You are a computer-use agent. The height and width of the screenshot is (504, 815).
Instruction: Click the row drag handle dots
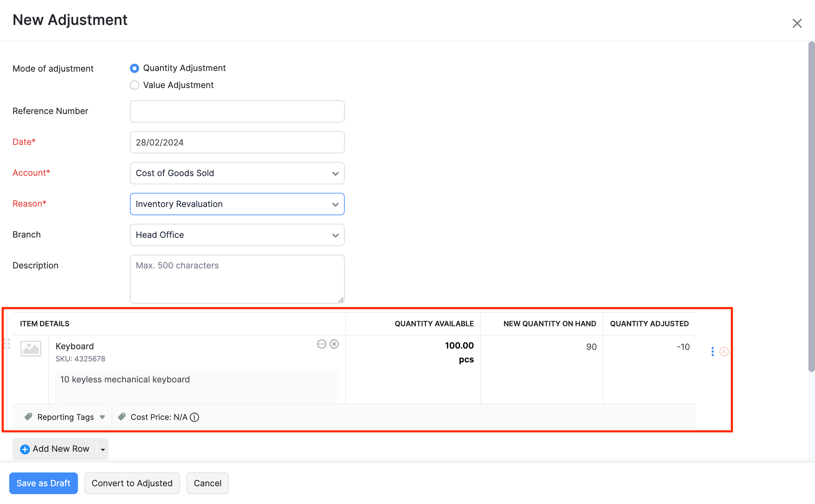tap(7, 344)
